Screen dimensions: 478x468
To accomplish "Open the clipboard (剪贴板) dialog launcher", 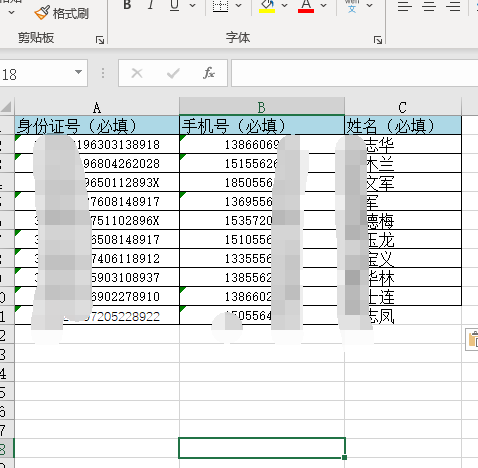I will coord(100,40).
